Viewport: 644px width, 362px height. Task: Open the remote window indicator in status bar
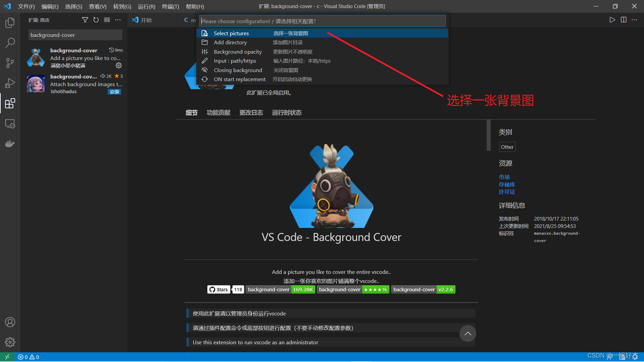[7, 357]
